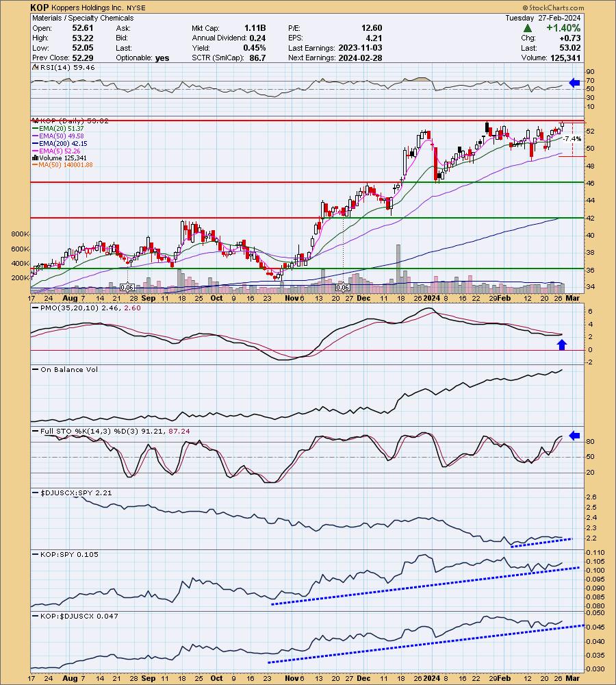Viewport: 616px width, 685px height.
Task: Click the KOP:SPY 0.105 panel label
Action: (66, 554)
